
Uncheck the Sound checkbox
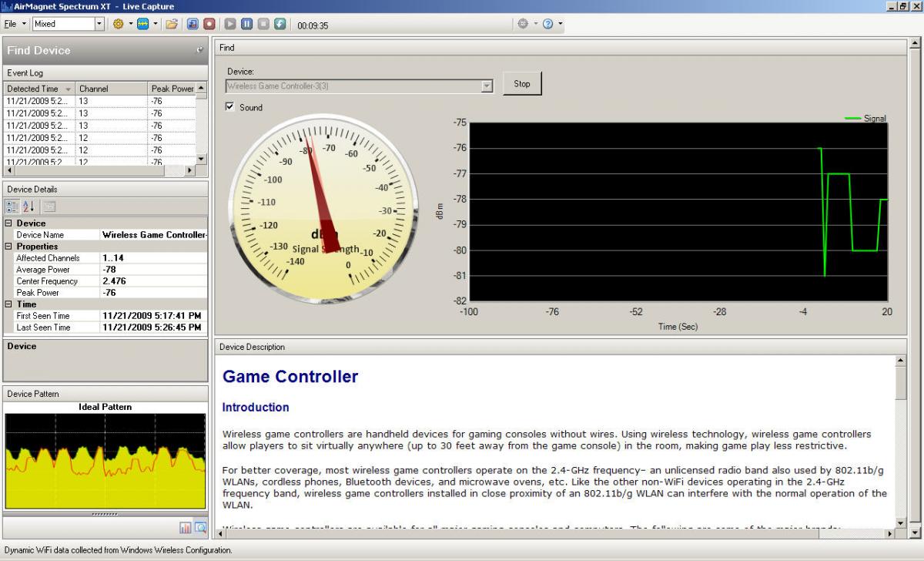click(x=229, y=107)
